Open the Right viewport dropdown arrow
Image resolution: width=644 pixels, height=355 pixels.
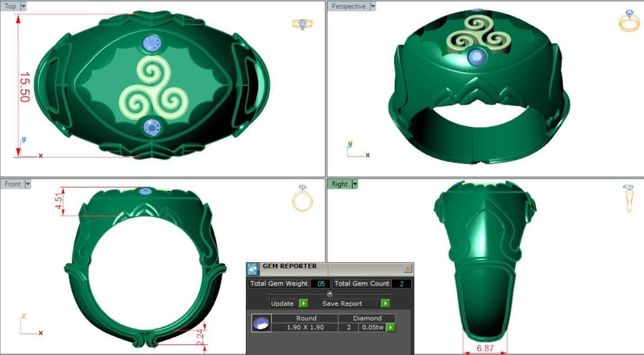(x=355, y=184)
